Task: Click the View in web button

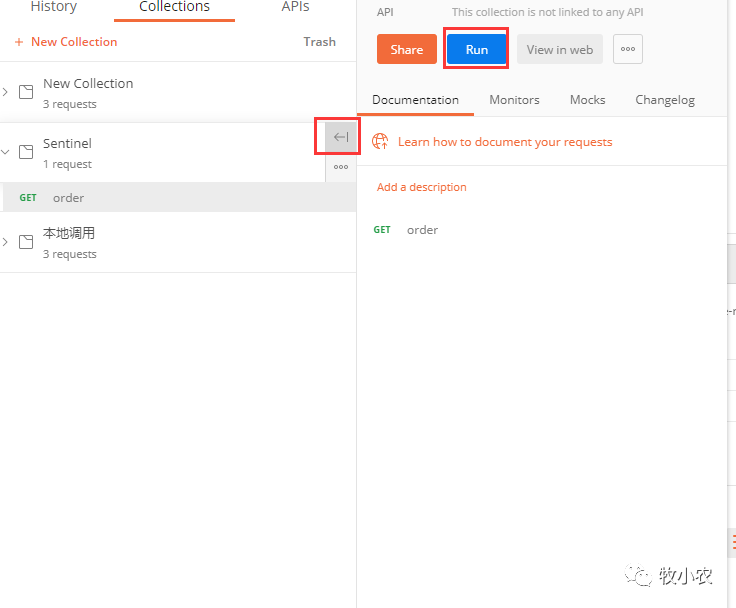Action: [x=560, y=49]
